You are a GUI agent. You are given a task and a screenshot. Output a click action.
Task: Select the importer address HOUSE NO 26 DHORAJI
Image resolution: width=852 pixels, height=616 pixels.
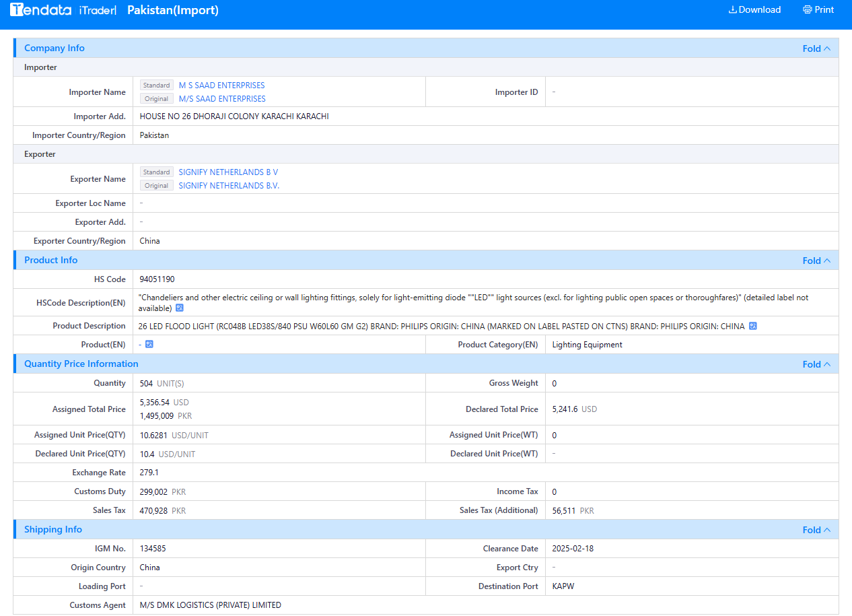(x=234, y=116)
